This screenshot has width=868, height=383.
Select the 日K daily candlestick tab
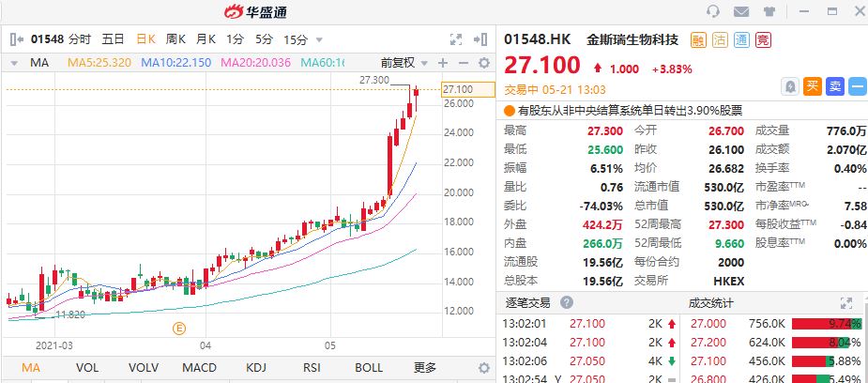point(146,39)
